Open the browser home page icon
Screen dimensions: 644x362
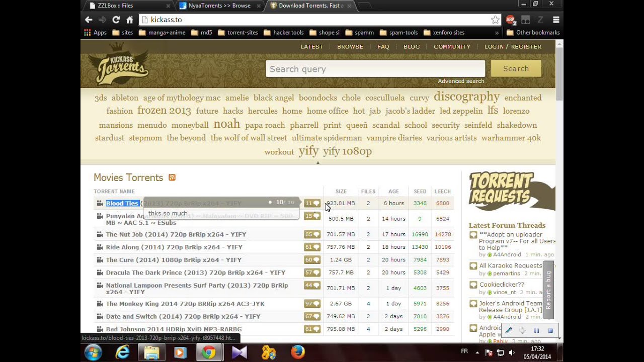click(x=130, y=20)
